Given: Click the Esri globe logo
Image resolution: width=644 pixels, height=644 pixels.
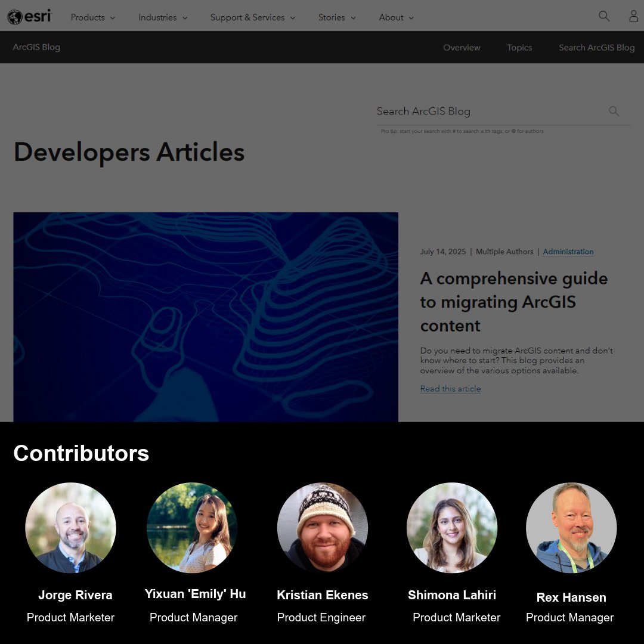Looking at the screenshot, I should click(29, 17).
